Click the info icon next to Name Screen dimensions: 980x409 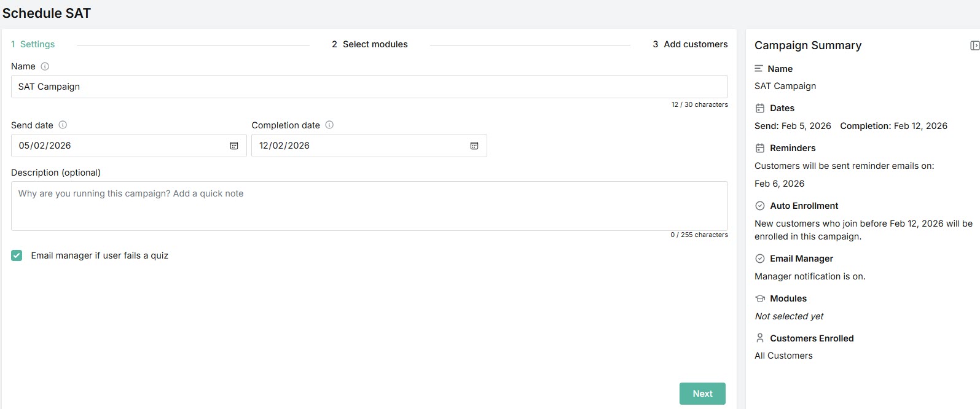(45, 66)
